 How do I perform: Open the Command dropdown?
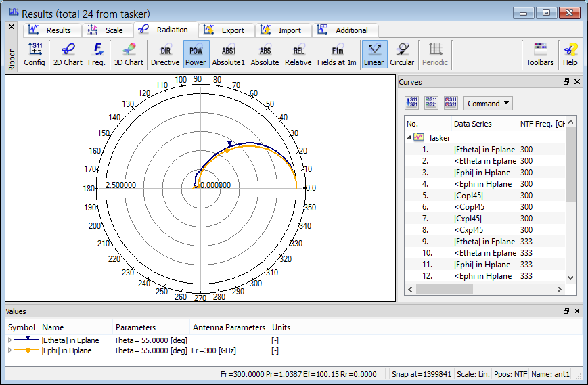click(488, 104)
